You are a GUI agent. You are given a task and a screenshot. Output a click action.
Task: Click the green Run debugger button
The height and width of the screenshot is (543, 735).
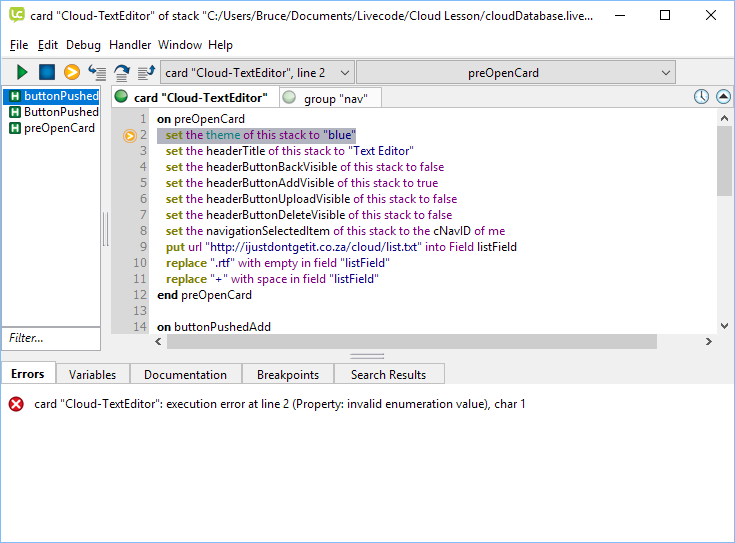click(x=22, y=72)
